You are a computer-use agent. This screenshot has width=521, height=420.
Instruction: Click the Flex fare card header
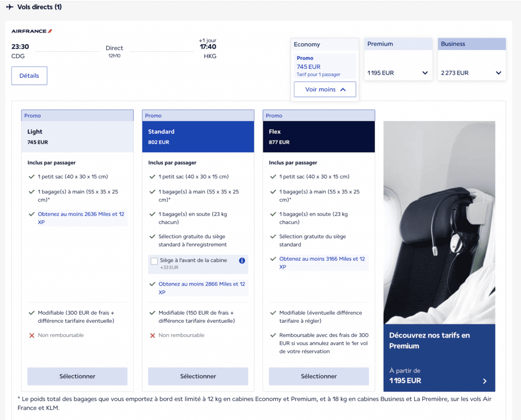point(319,136)
